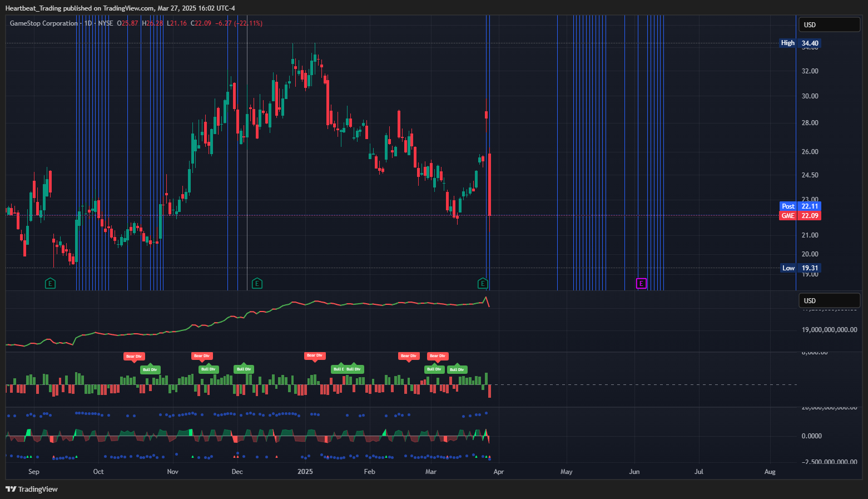The image size is (868, 499).
Task: Click the GameStop Corporation symbol title
Action: [x=44, y=23]
